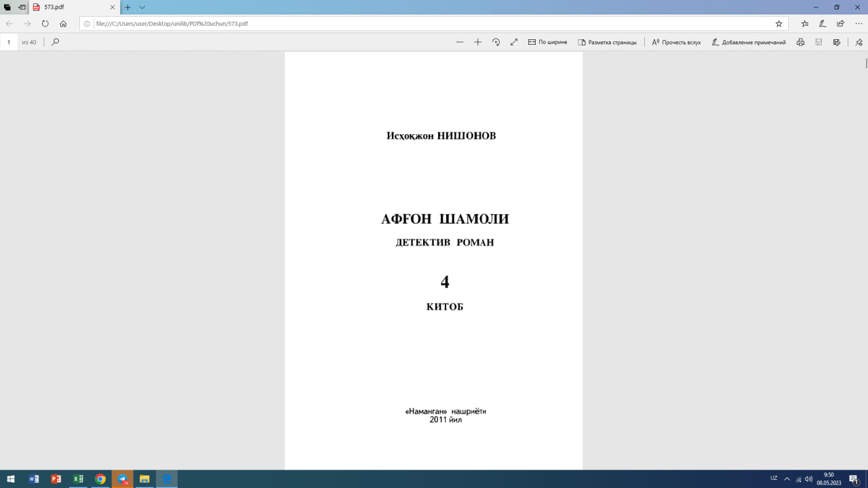Open a new tab
The width and height of the screenshot is (868, 488).
[x=127, y=7]
